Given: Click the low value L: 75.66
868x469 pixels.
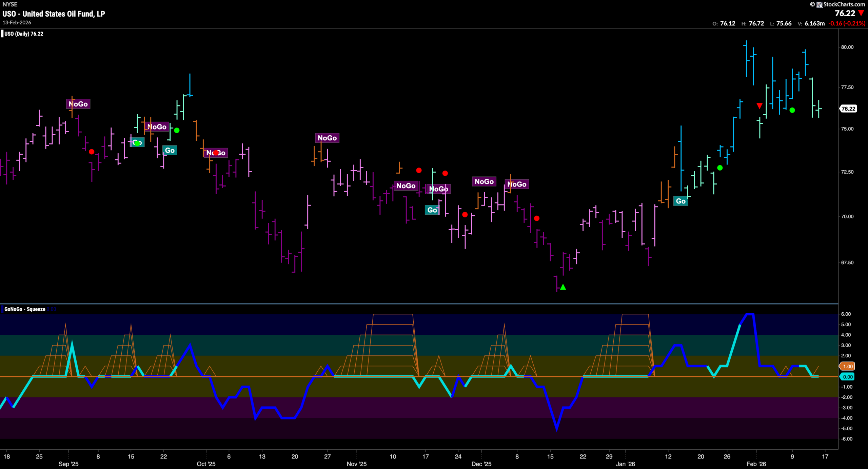Looking at the screenshot, I should pos(781,23).
